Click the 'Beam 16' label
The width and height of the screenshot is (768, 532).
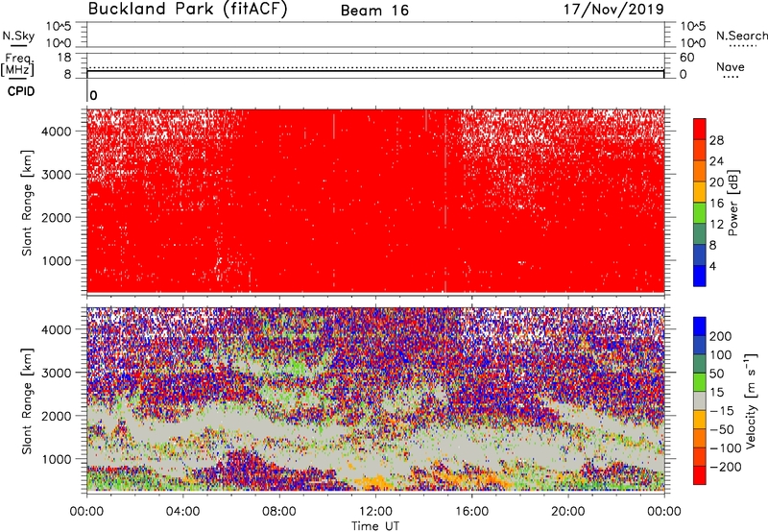(x=374, y=11)
